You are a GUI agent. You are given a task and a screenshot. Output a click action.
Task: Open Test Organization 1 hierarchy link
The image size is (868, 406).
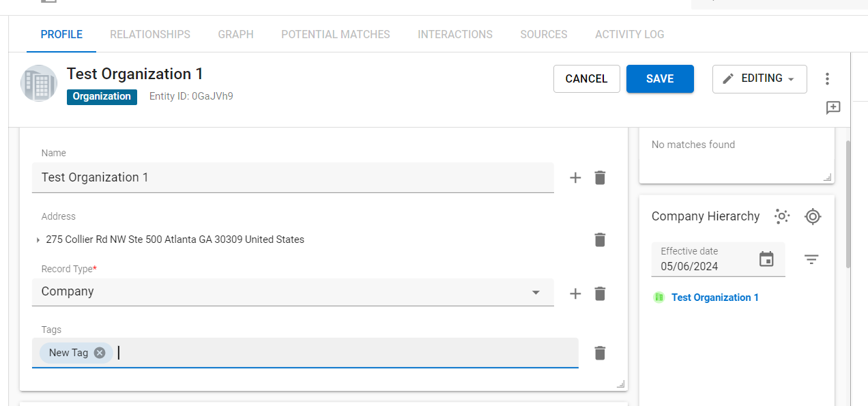pos(714,298)
